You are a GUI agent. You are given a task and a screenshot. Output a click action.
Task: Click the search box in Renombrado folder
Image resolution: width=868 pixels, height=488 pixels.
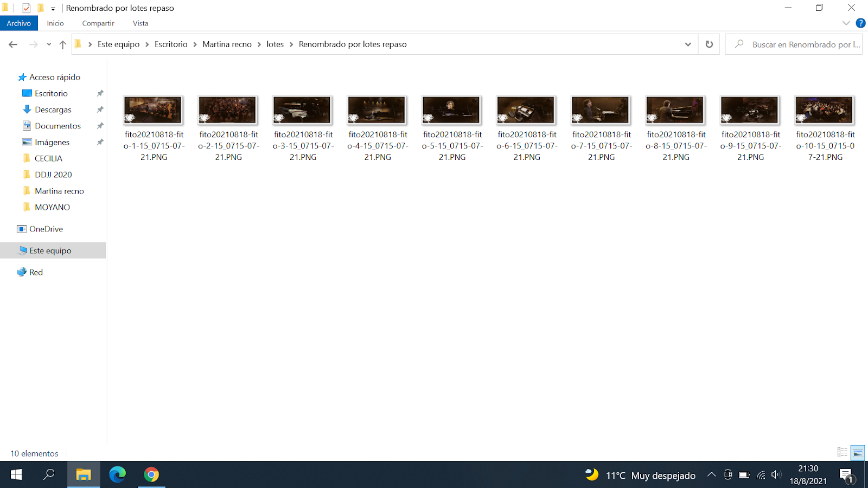tap(794, 44)
